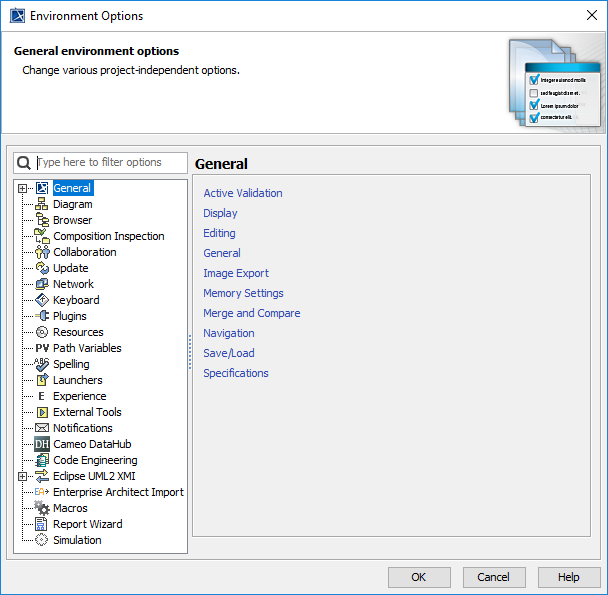Open the Merge and Compare link
608x595 pixels.
tap(252, 313)
